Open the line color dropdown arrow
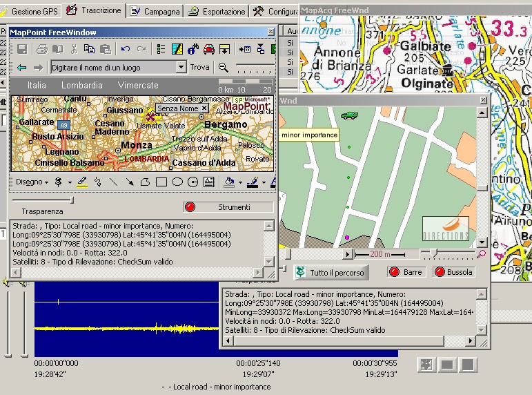This screenshot has height=395, width=532. click(x=264, y=182)
